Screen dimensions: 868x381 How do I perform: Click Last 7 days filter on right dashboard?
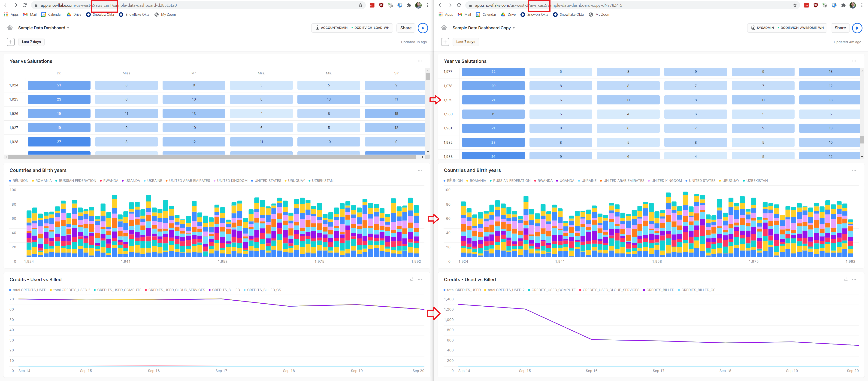click(465, 42)
